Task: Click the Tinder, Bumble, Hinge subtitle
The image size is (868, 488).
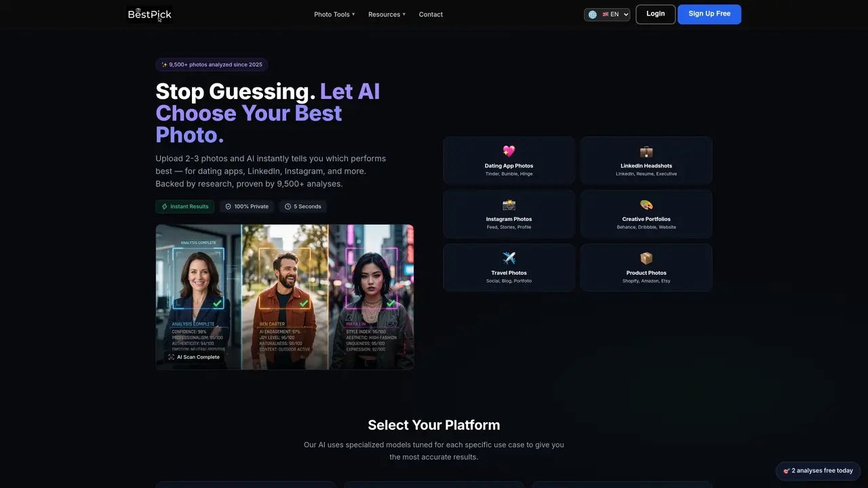Action: (x=509, y=174)
